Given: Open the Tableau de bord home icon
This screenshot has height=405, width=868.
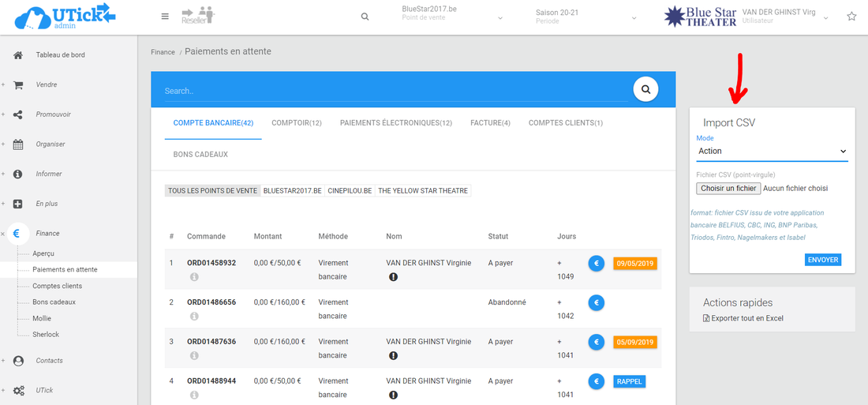Looking at the screenshot, I should (x=18, y=55).
